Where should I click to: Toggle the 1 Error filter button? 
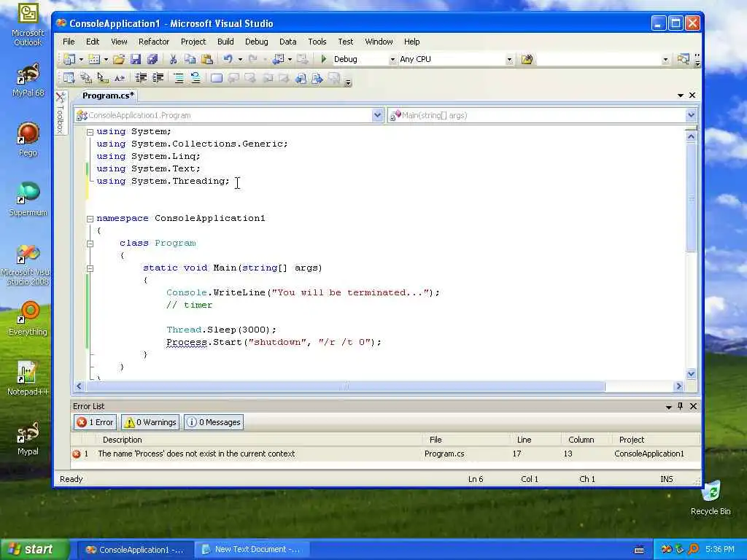coord(96,422)
